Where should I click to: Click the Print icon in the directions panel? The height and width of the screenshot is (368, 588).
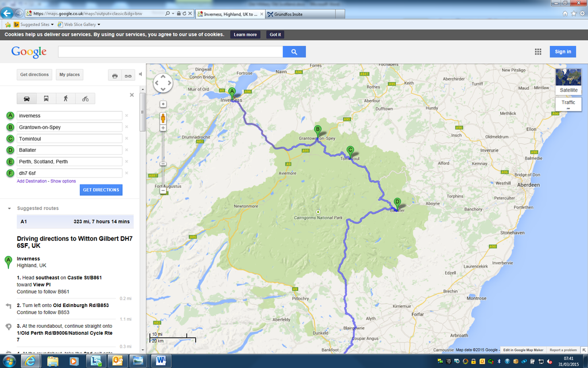click(x=115, y=75)
